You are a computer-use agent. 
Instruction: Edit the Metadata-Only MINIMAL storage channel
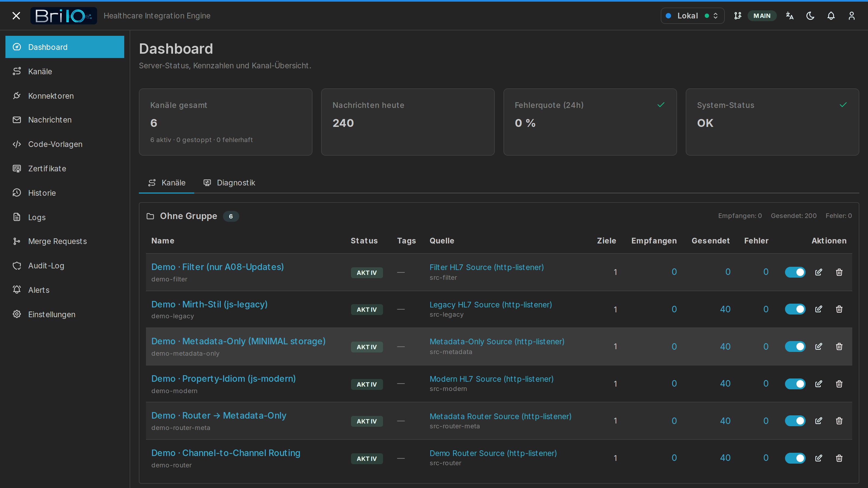point(818,346)
